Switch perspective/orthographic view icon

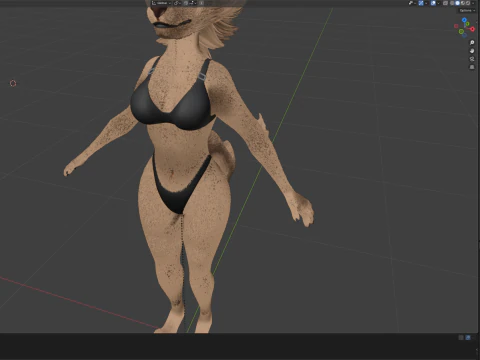click(472, 67)
